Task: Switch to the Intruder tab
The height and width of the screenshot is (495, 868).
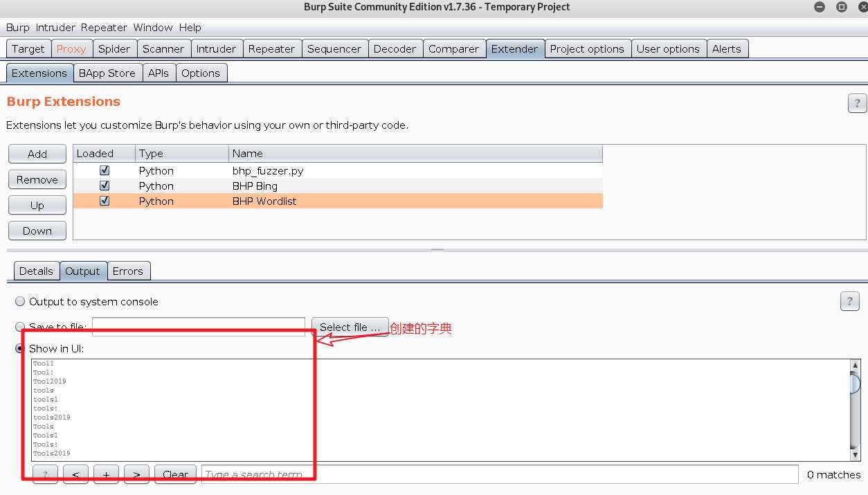Action: 216,49
